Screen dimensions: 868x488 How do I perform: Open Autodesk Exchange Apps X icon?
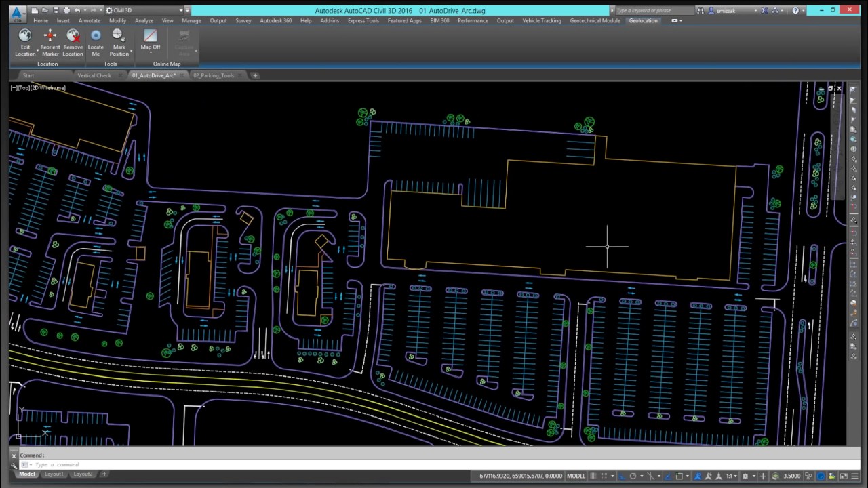point(764,11)
